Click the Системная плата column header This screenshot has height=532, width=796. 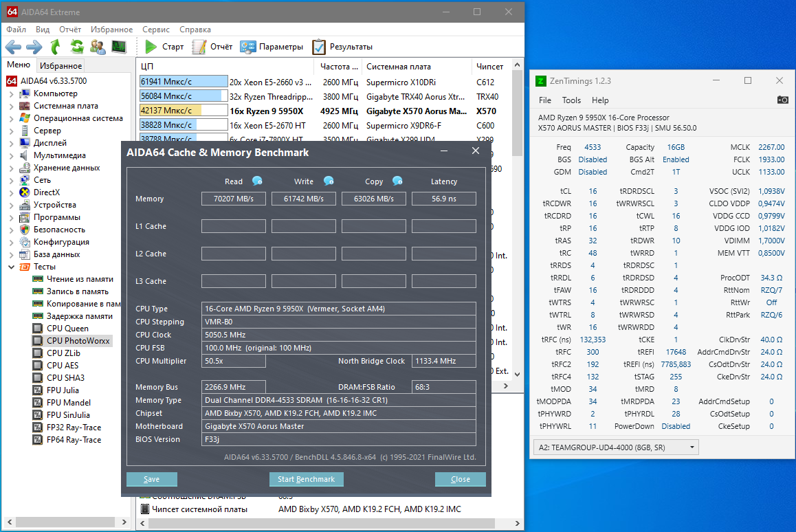(417, 67)
